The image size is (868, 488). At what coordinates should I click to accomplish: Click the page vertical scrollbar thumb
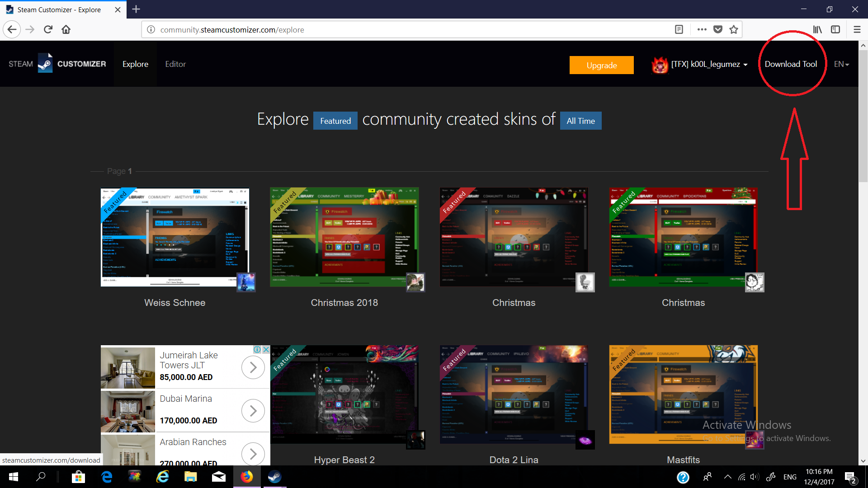coord(863,115)
